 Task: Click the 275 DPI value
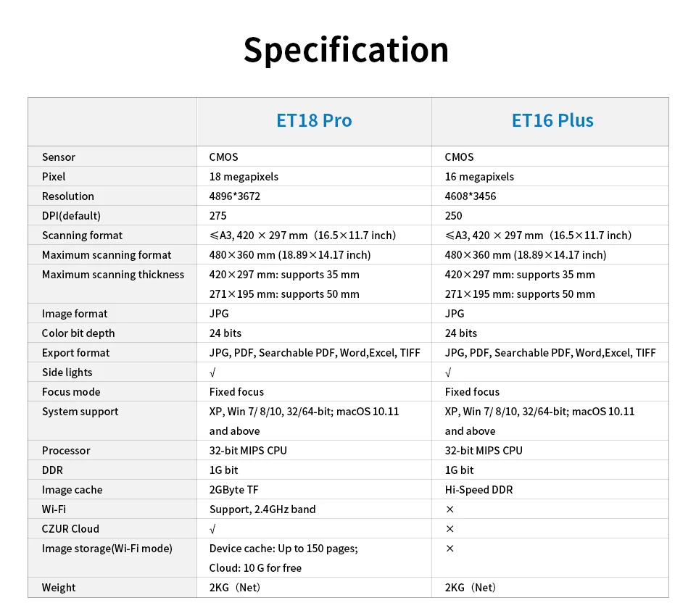pos(217,216)
